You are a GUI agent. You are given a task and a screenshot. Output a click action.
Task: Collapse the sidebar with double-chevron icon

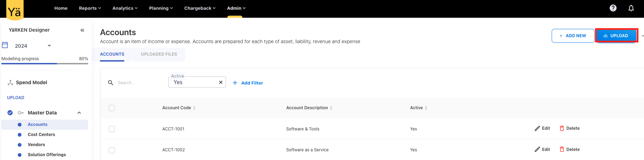[x=82, y=30]
